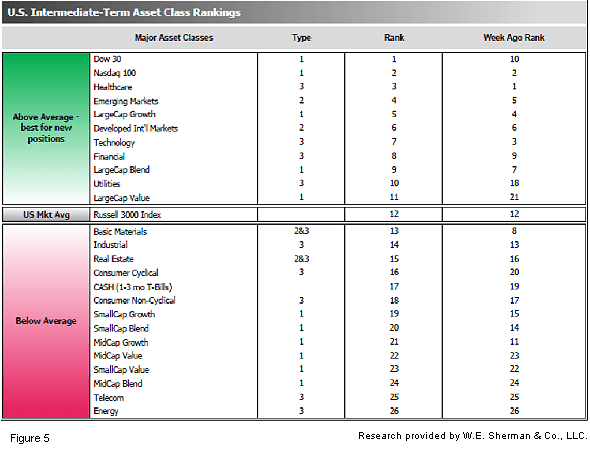This screenshot has width=590, height=455.
Task: Click the green Above Average category block
Action: tap(46, 128)
